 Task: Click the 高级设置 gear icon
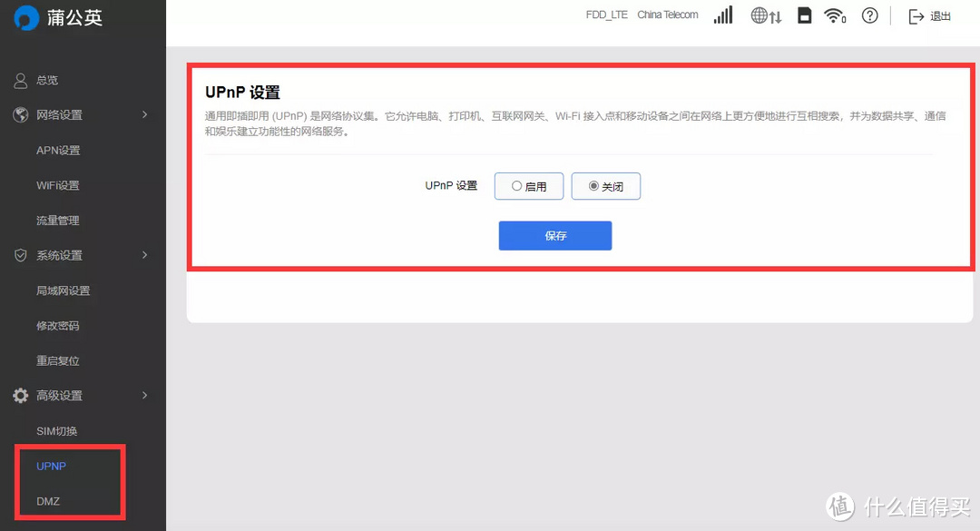20,395
